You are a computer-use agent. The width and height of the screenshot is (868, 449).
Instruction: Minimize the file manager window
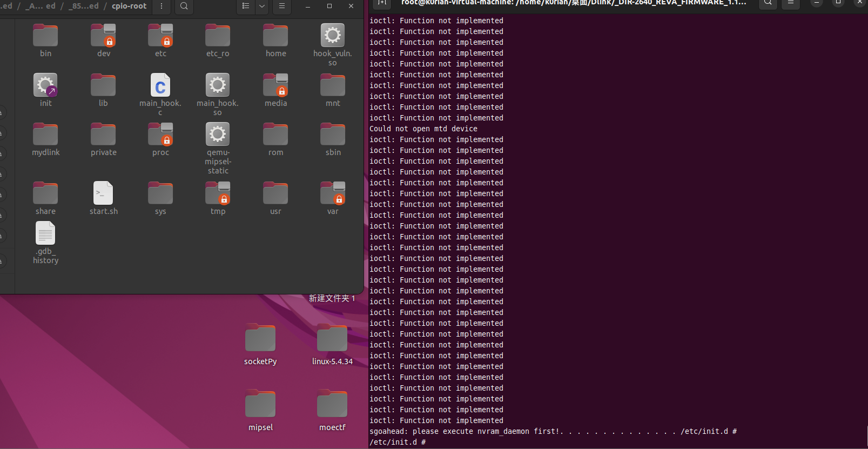tap(308, 6)
